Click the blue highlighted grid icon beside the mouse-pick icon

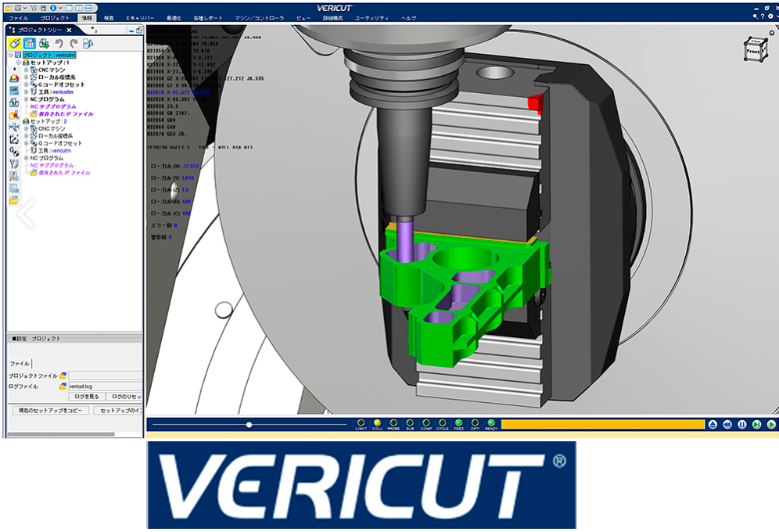[29, 44]
